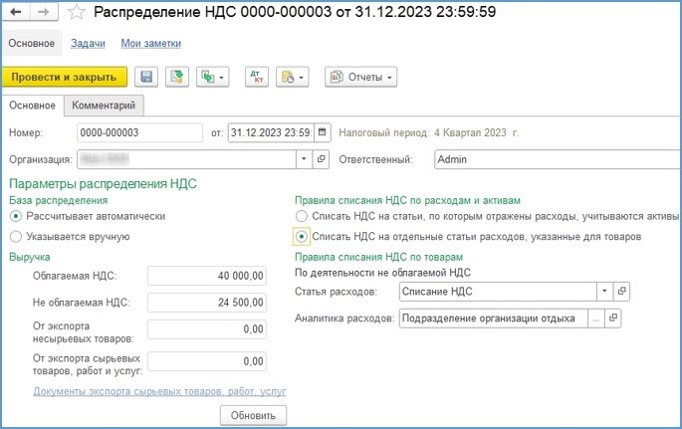Add document to favorites with the star
The width and height of the screenshot is (682, 429).
pyautogui.click(x=77, y=12)
